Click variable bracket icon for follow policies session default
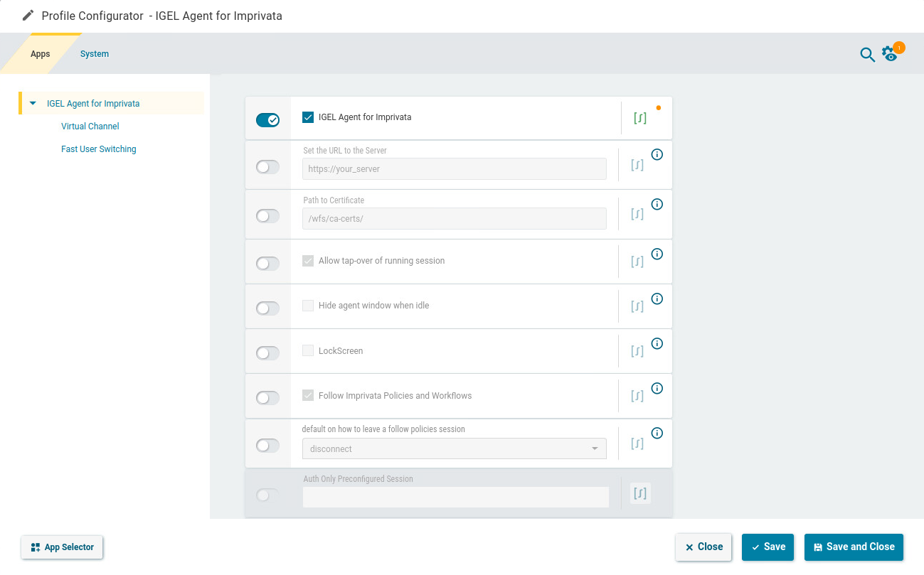Screen dimensions: 924x575 pos(638,444)
